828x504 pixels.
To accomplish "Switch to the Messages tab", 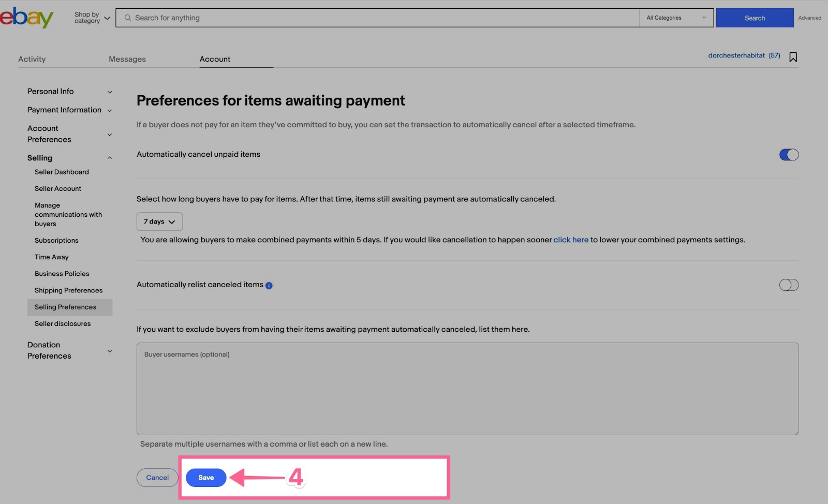I will (127, 59).
